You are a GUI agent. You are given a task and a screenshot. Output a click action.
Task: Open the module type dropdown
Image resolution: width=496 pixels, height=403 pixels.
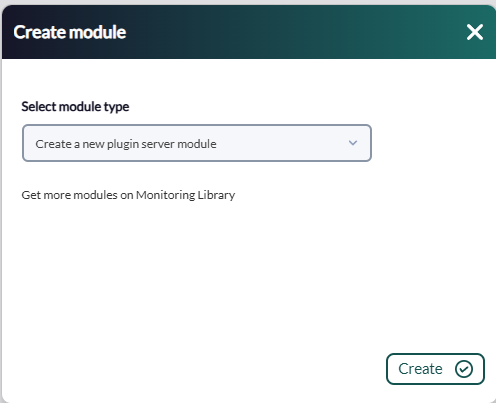tap(197, 143)
